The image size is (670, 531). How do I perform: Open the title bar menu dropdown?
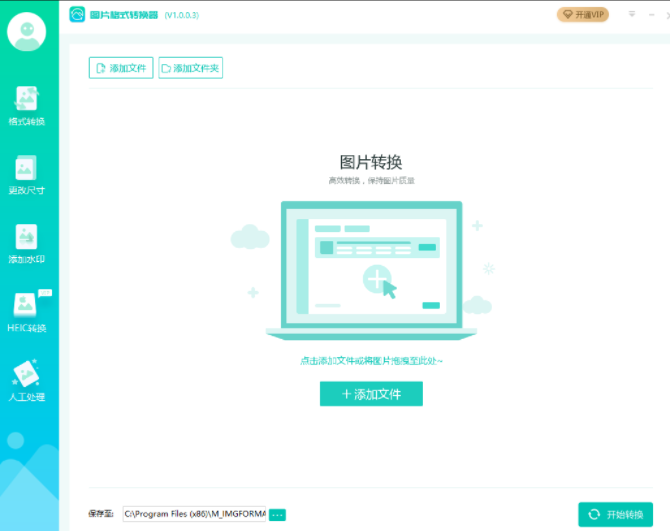pyautogui.click(x=631, y=15)
